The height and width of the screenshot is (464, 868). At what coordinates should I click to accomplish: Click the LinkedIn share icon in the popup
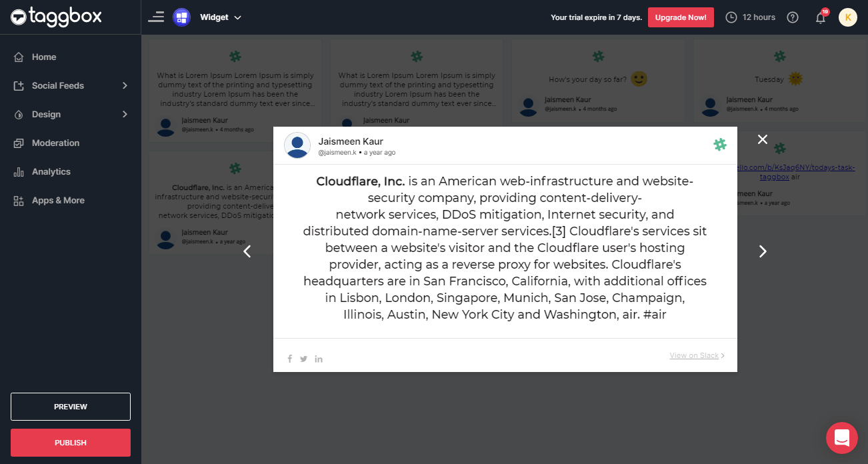tap(319, 359)
